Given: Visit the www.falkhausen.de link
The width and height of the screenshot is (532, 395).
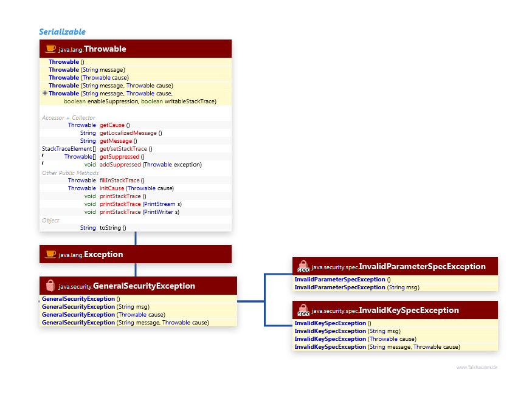Looking at the screenshot, I should tap(477, 367).
